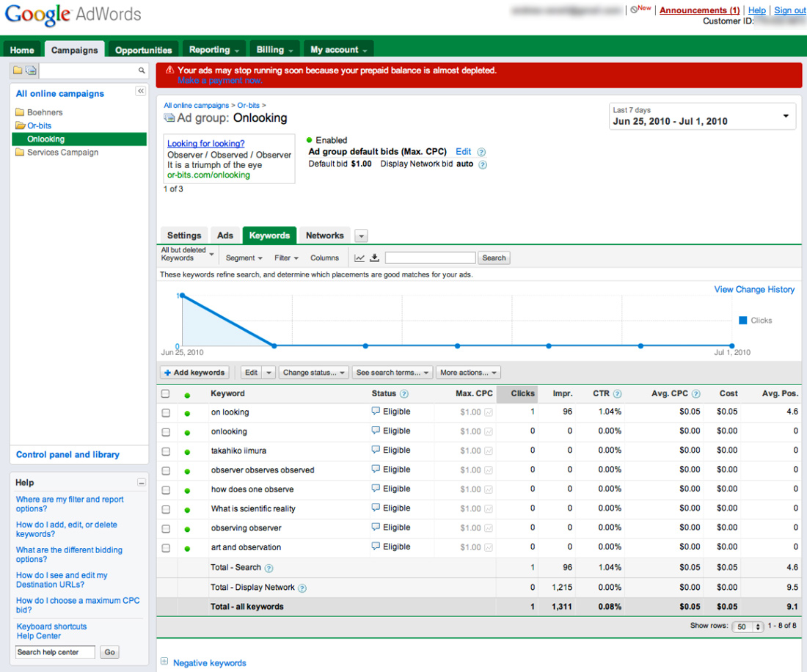The image size is (807, 672).
Task: Collapse the campaigns sidebar with the double-arrow icon
Action: (x=141, y=91)
